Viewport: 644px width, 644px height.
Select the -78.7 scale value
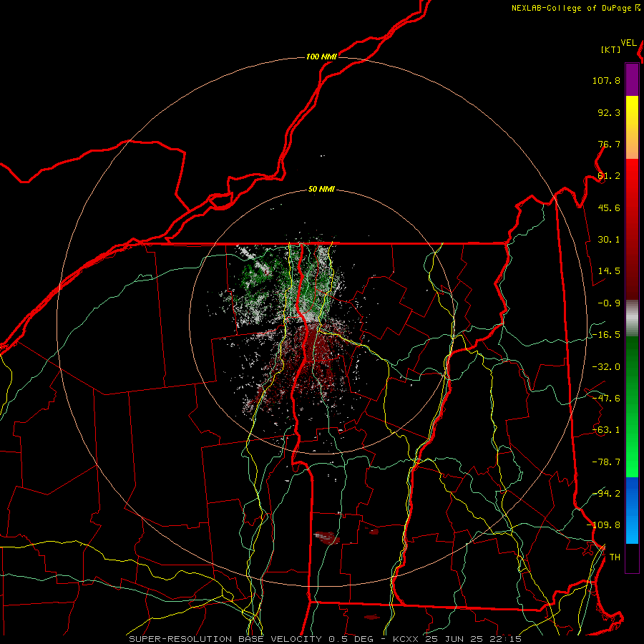(x=606, y=462)
